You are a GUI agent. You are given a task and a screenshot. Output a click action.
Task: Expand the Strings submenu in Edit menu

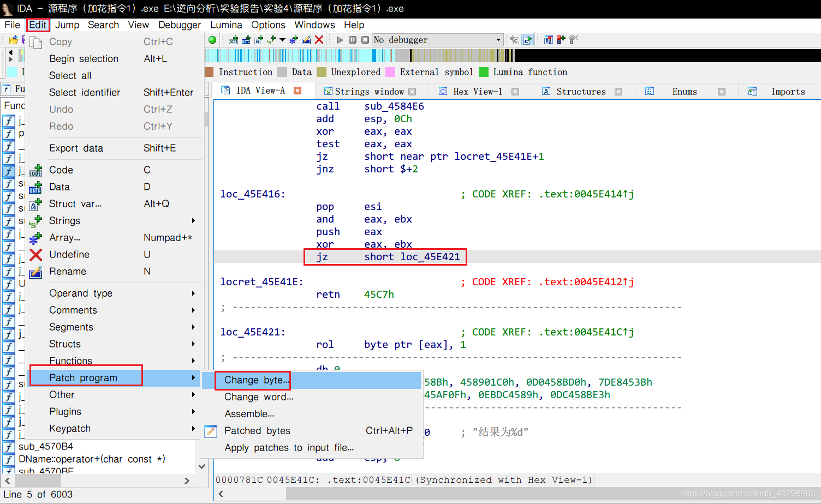(x=114, y=221)
